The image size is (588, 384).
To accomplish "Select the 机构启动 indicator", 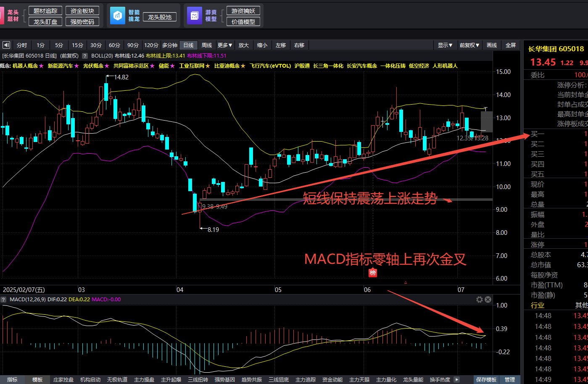I will click(x=90, y=380).
